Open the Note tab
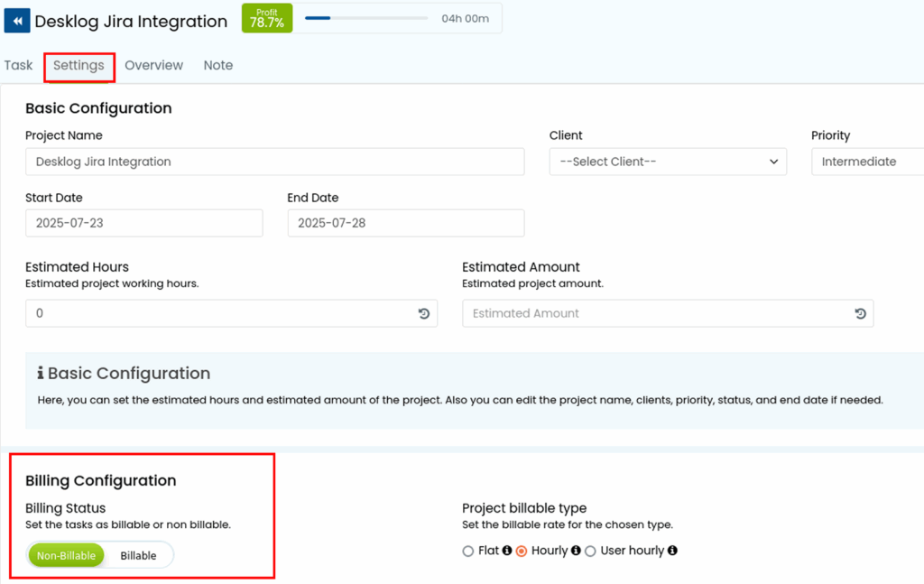This screenshot has height=584, width=924. tap(217, 65)
